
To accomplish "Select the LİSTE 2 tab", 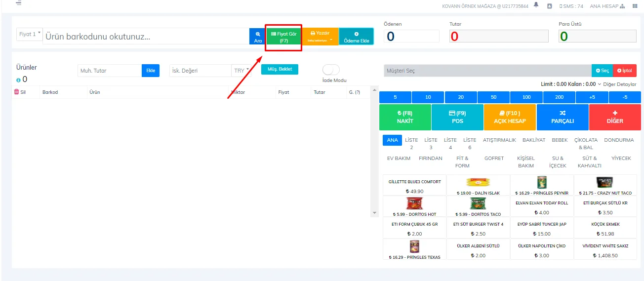I will [x=411, y=144].
